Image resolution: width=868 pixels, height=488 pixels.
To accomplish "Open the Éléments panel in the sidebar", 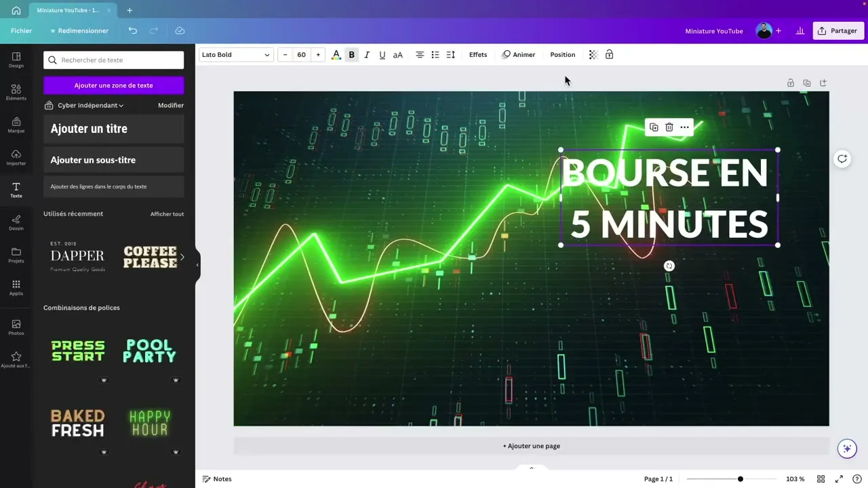I will (x=16, y=93).
